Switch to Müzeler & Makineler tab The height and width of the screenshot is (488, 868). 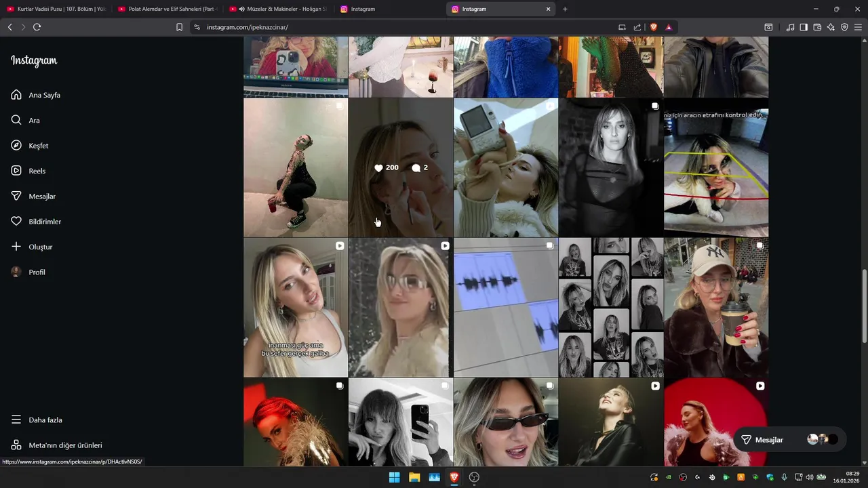click(278, 9)
